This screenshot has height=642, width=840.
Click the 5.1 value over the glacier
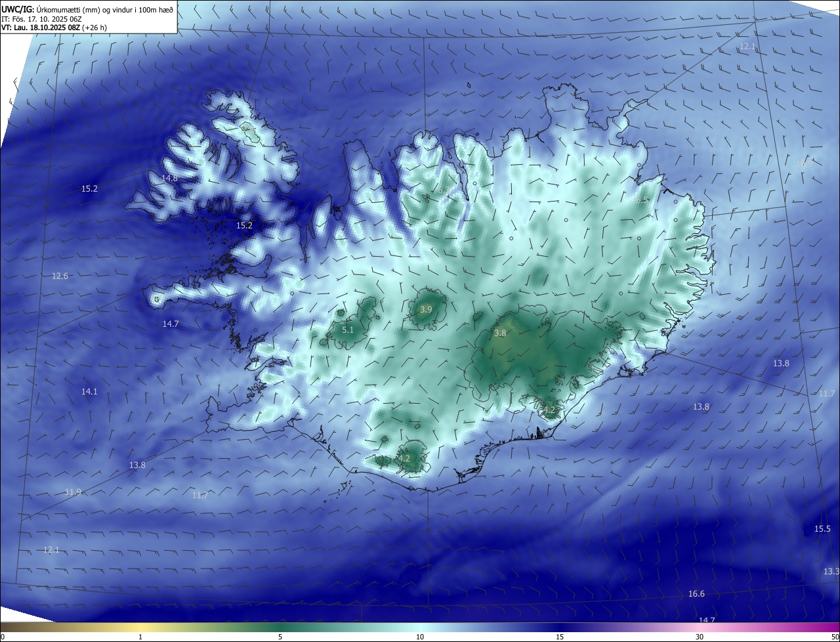(348, 330)
